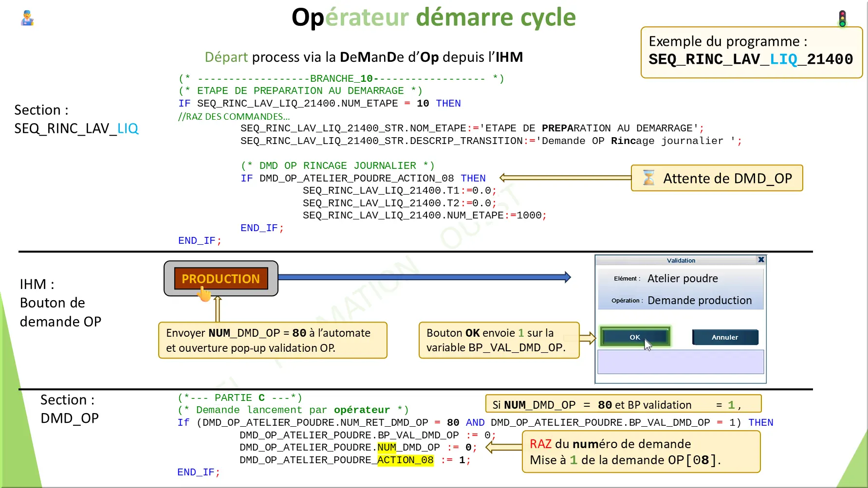Click the blue arrow linking PRODUCTION to the dialog

coord(424,277)
